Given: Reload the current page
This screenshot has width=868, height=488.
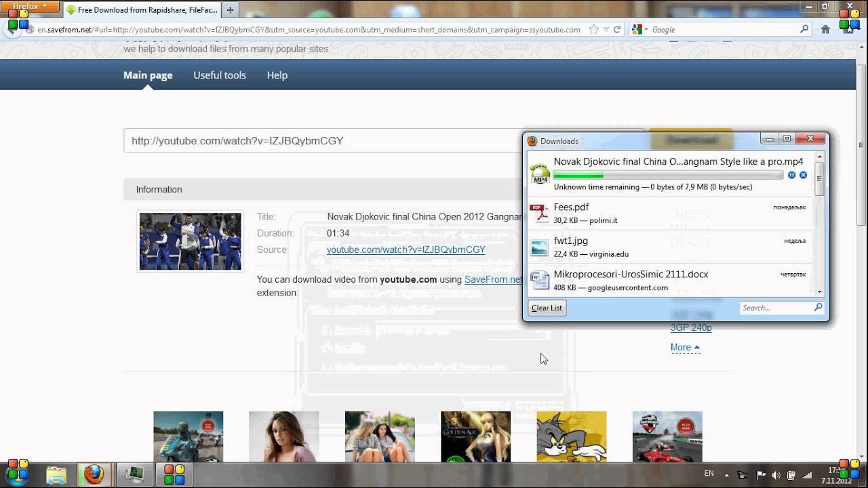Looking at the screenshot, I should tap(617, 30).
